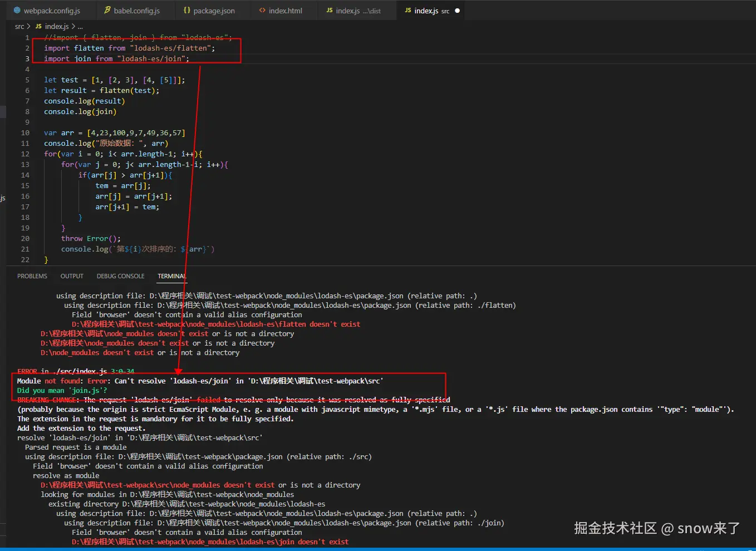Click terminal "resolve as module" line
This screenshot has width=756, height=551.
click(66, 476)
